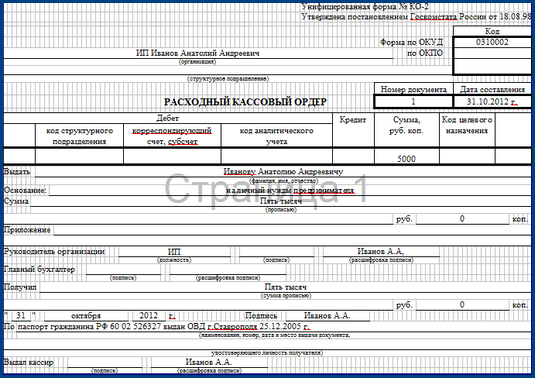Screen dimensions: 535x378
Task: Click the caption '(наименование, номер, дата и место выдачи документа,'
Action: pyautogui.click(x=275, y=335)
